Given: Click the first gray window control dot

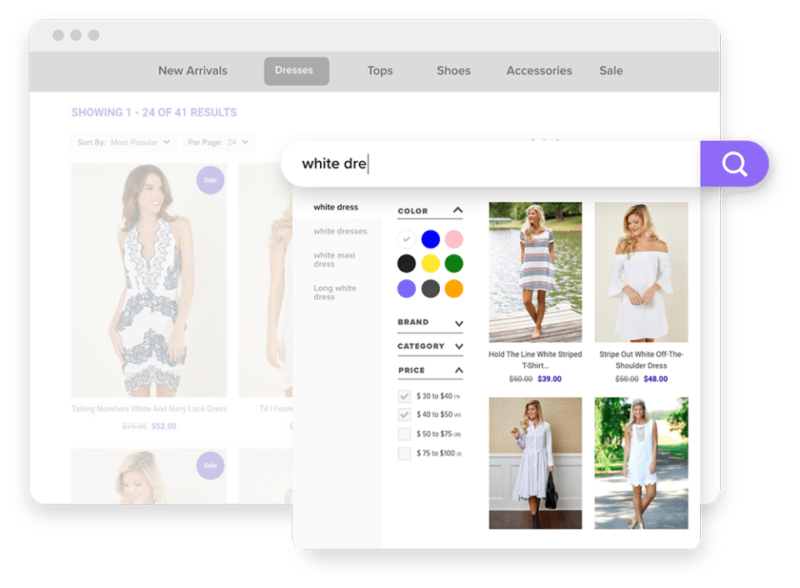Looking at the screenshot, I should pos(58,35).
